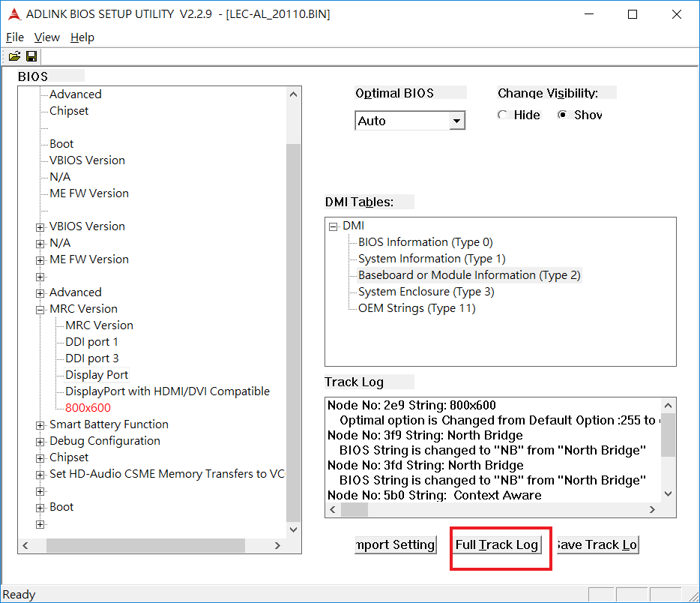Select the Hide visibility radio button
The image size is (700, 603).
(x=503, y=115)
